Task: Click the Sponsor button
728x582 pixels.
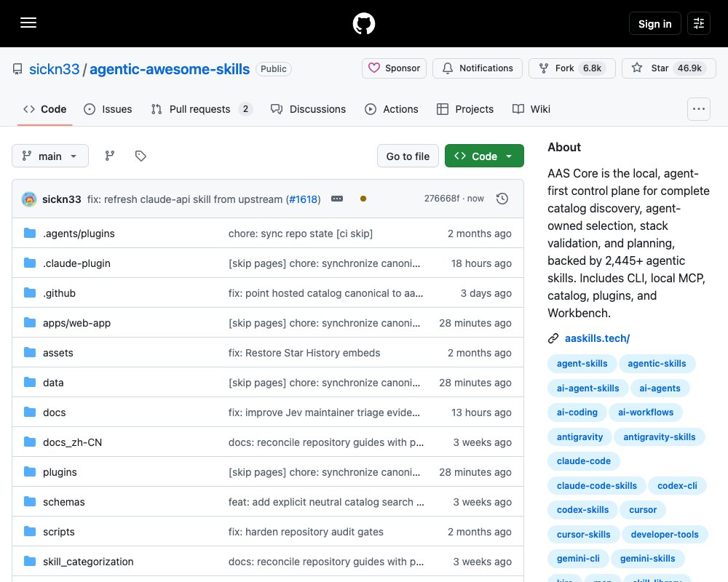Action: (x=394, y=68)
